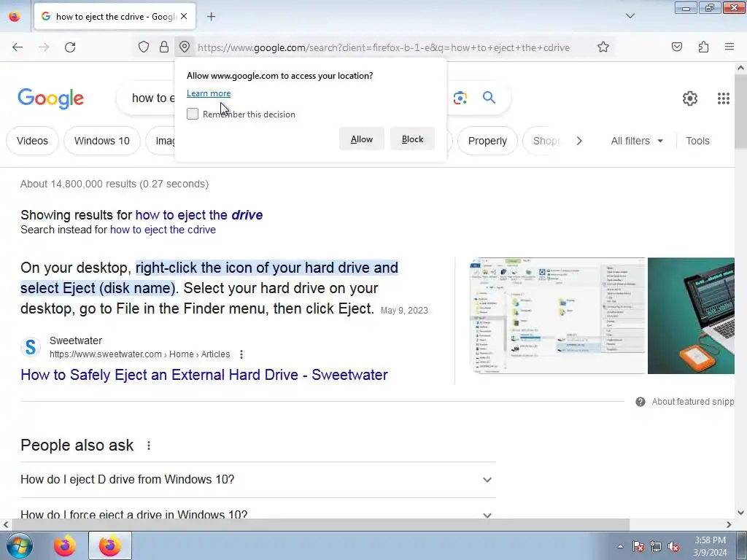This screenshot has width=747, height=560.
Task: Open the laptop with orange drive thumbnail
Action: tap(691, 316)
